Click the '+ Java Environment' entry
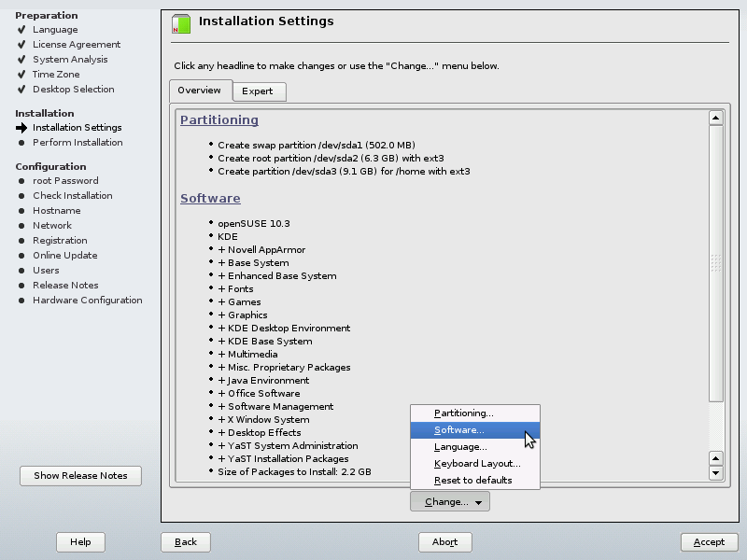The height and width of the screenshot is (560, 747). click(x=263, y=381)
